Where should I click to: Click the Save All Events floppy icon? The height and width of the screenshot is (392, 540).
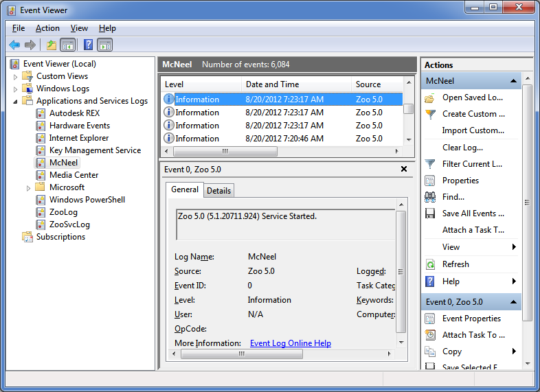click(430, 214)
